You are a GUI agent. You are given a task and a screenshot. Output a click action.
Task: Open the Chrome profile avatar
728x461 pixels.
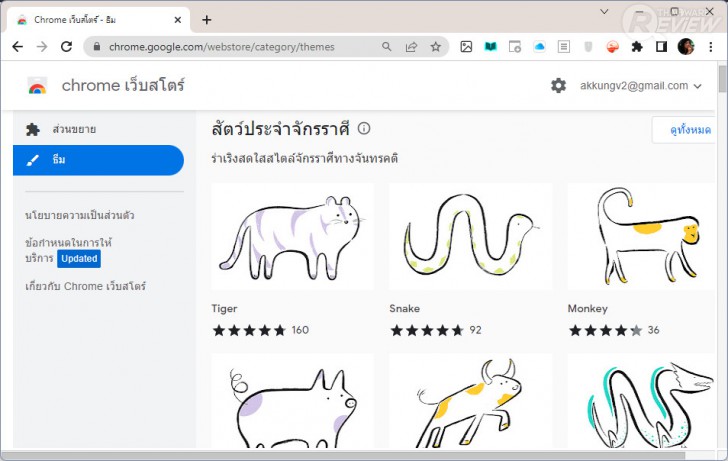pyautogui.click(x=686, y=46)
